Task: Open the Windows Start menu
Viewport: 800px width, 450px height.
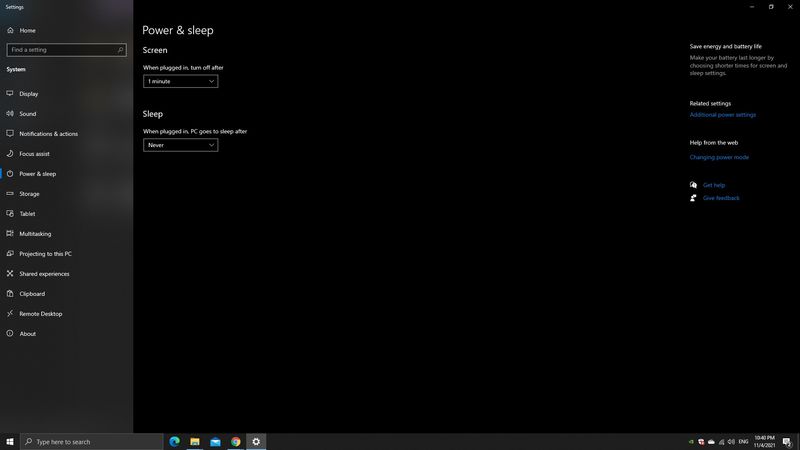Action: (x=10, y=441)
